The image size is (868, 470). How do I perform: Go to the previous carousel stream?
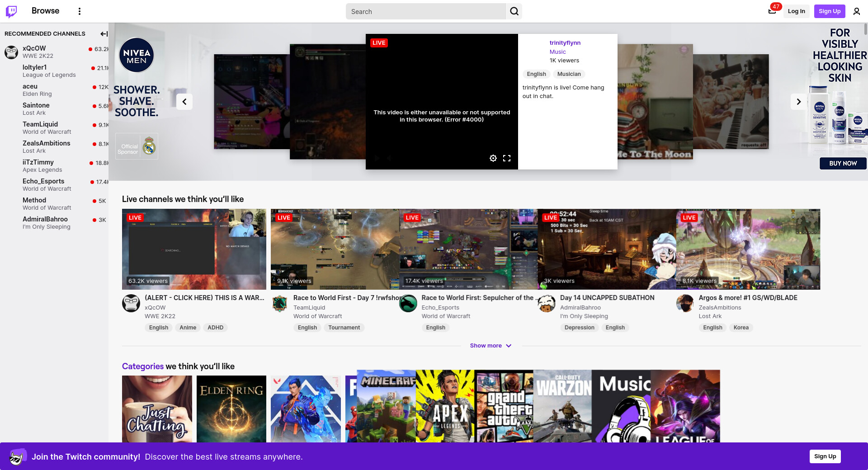coord(184,102)
